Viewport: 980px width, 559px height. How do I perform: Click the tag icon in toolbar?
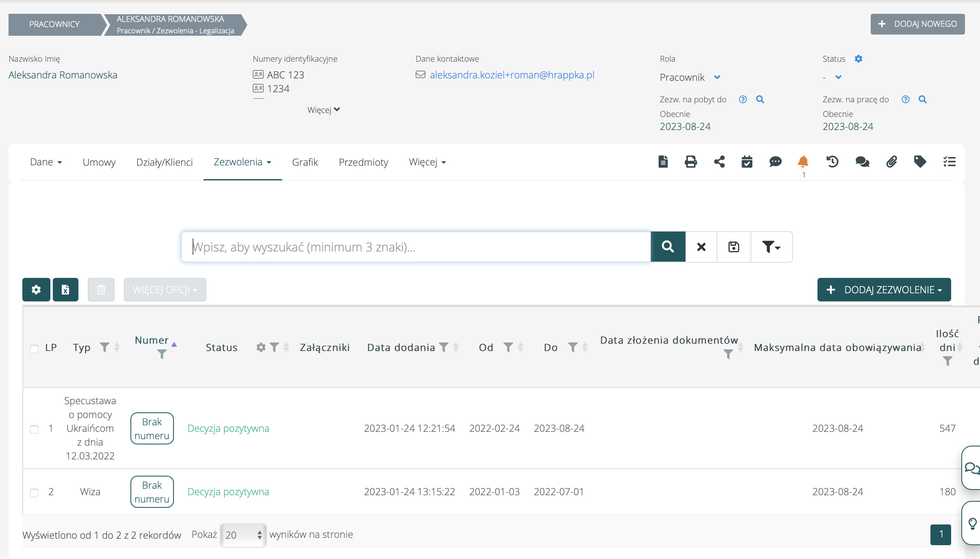pyautogui.click(x=920, y=162)
